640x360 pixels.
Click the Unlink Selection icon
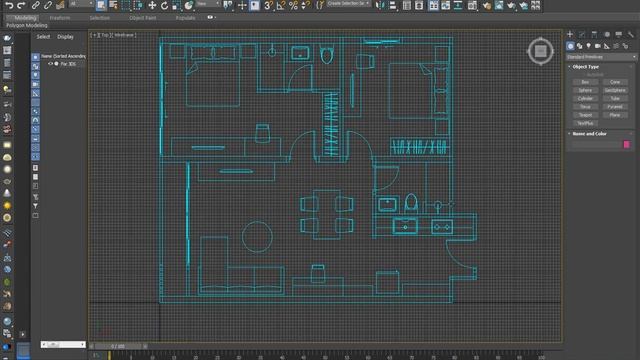48,5
